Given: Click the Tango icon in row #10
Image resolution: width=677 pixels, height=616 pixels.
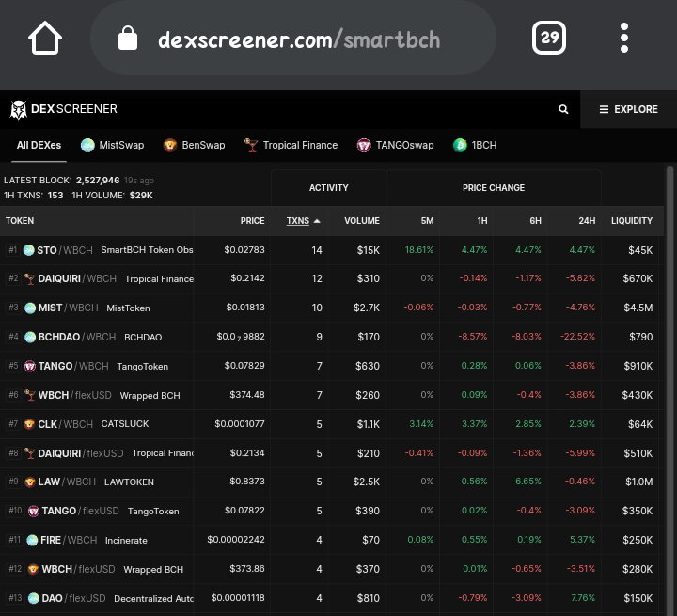Looking at the screenshot, I should click(x=33, y=512).
